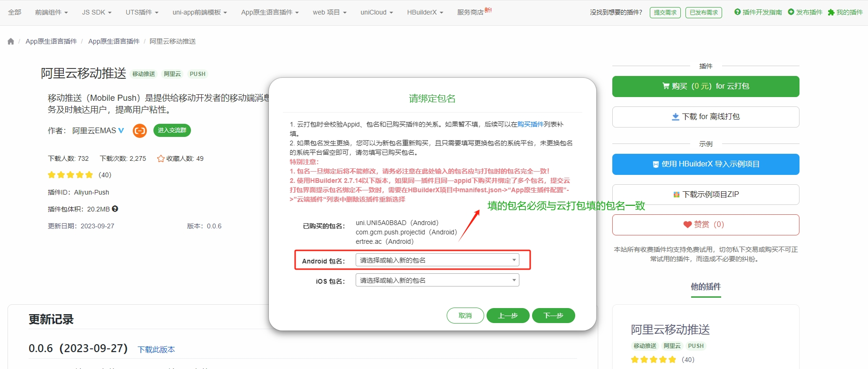Click the blue verified V badge
This screenshot has height=369, width=868.
click(121, 130)
